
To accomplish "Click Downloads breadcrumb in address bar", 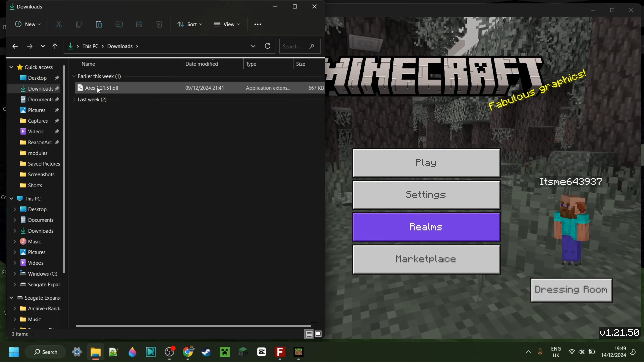I will (120, 46).
